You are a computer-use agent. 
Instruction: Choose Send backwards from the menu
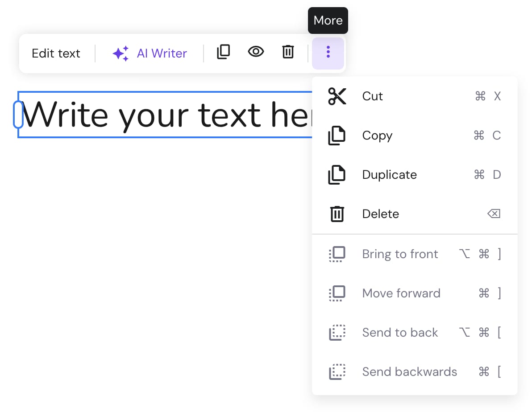click(409, 371)
